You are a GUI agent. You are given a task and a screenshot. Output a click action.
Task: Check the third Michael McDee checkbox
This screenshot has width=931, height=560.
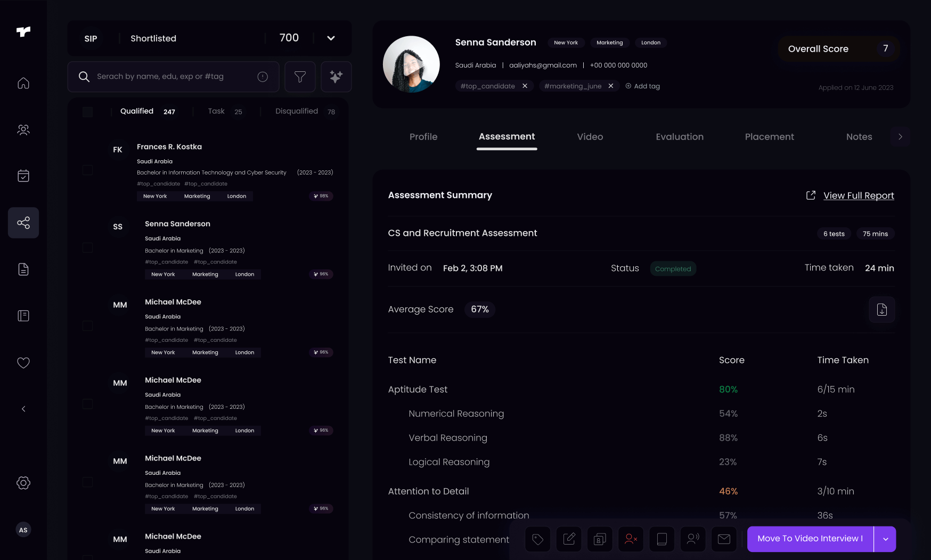point(88,482)
